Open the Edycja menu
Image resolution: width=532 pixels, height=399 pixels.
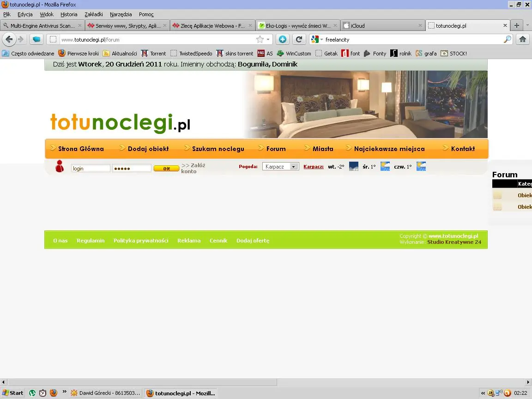click(25, 14)
